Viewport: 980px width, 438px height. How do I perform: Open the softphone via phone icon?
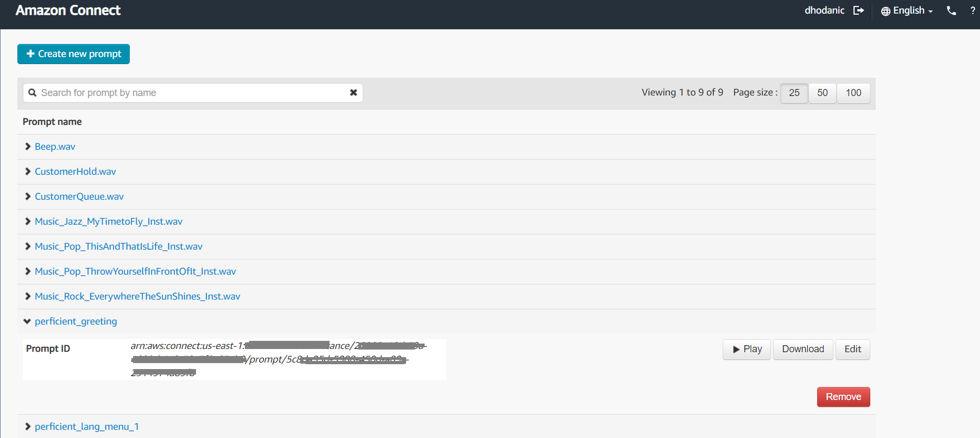pos(951,10)
